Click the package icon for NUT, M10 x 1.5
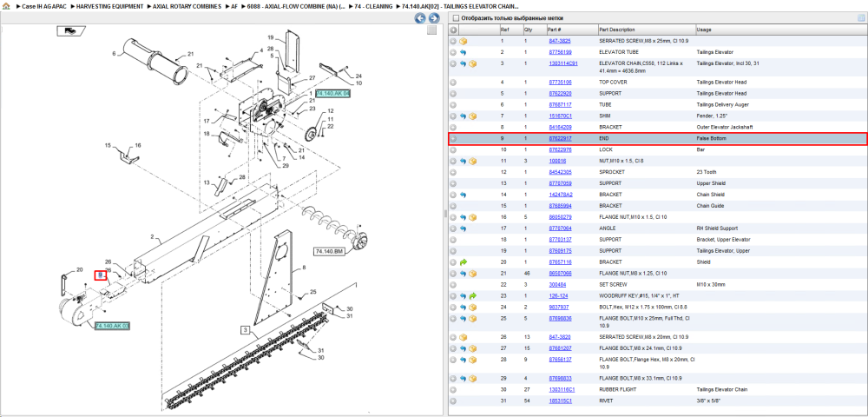 472,161
